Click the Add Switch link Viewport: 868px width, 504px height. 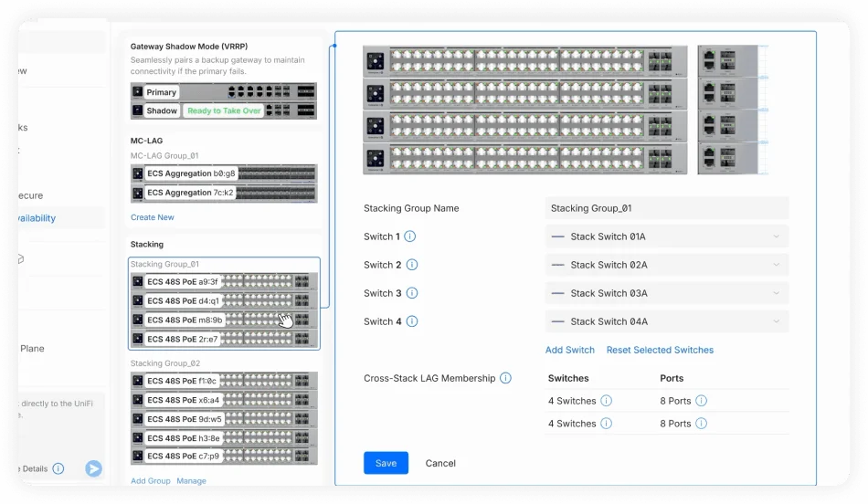[x=569, y=351]
